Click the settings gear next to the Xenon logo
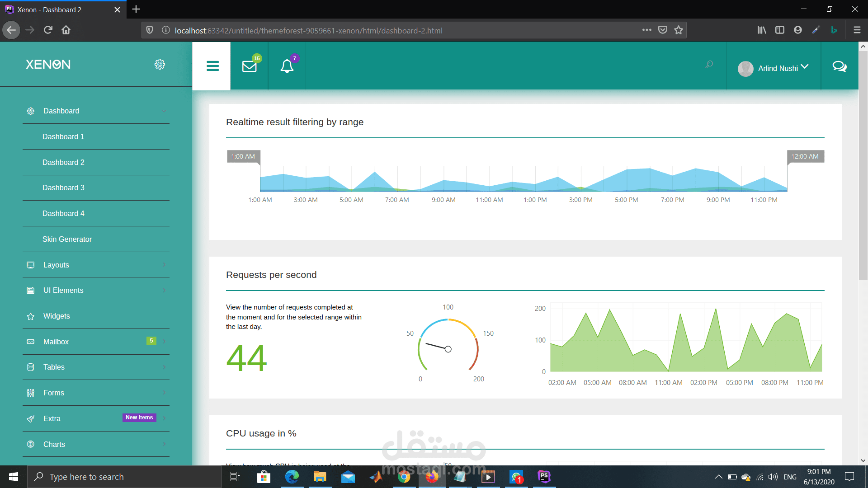Screen dimensions: 868x488 (160, 64)
